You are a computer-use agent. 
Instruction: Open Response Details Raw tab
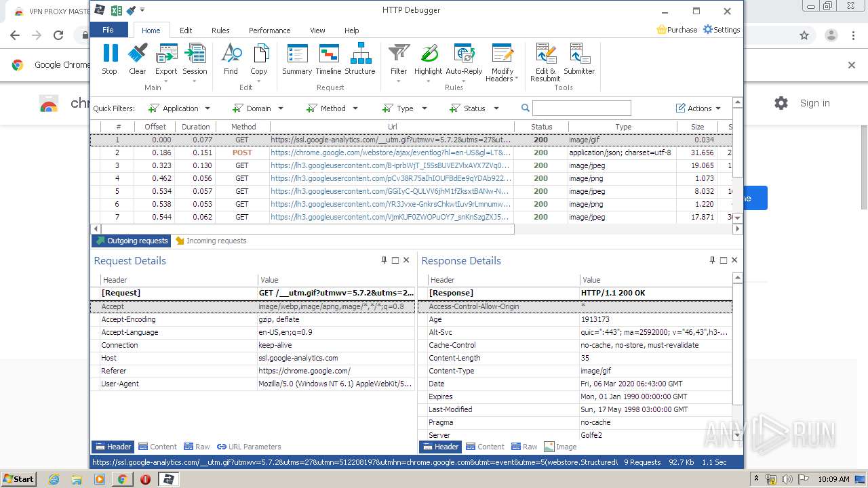tap(524, 447)
